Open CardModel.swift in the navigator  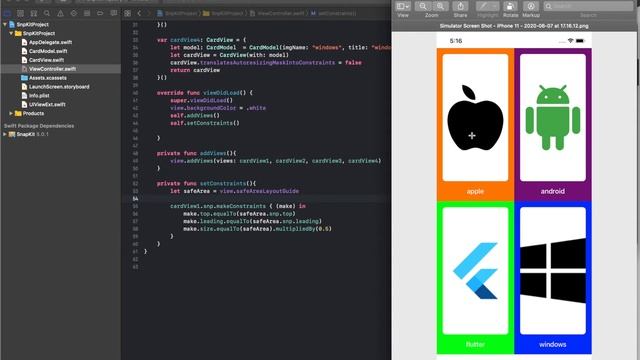click(48, 51)
